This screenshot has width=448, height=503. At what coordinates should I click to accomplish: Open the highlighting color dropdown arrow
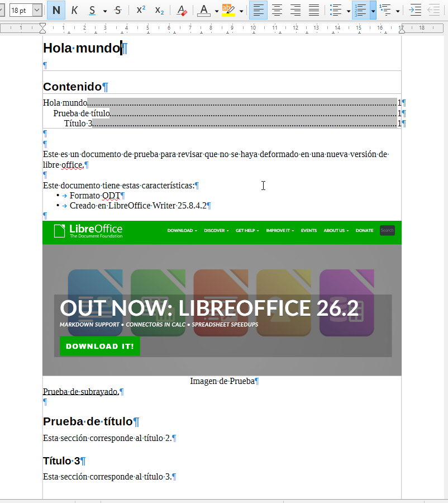tap(241, 11)
